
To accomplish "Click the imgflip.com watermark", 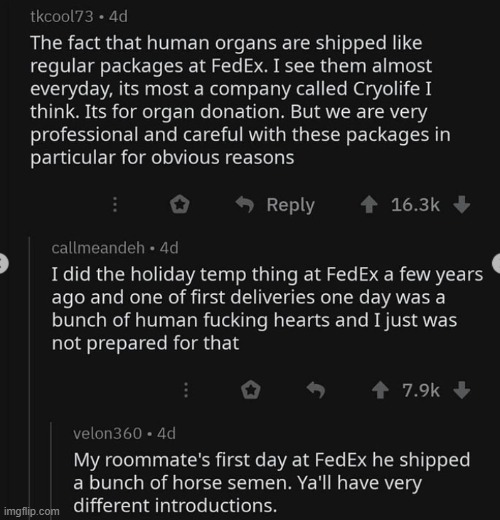I will click(31, 511).
